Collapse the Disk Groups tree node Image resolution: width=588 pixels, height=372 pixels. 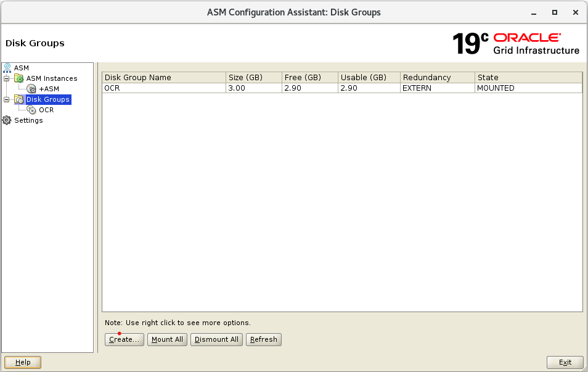(x=6, y=99)
